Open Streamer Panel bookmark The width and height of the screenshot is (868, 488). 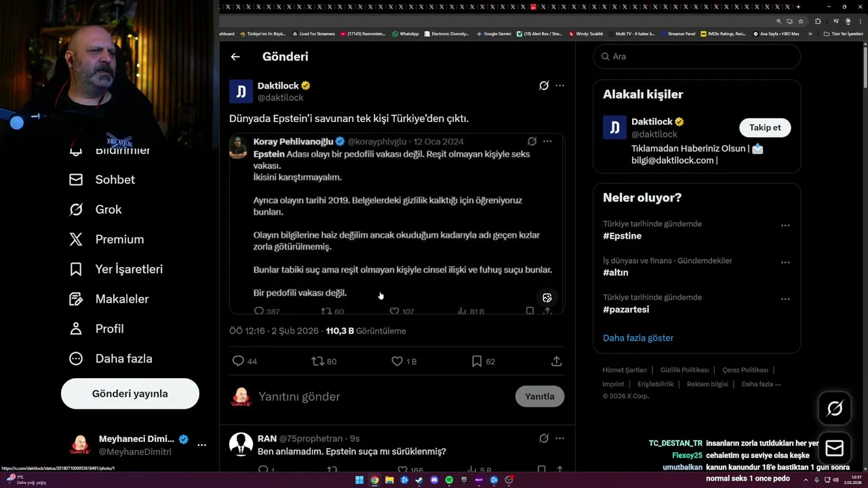coord(677,33)
